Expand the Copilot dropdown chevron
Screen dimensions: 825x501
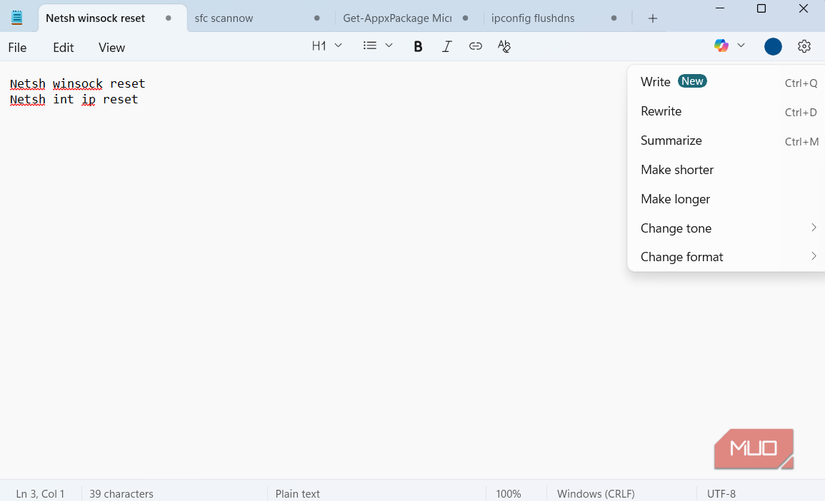pos(741,45)
